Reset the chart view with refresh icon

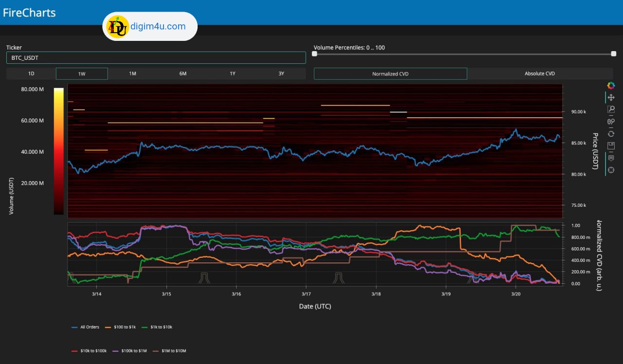(611, 134)
